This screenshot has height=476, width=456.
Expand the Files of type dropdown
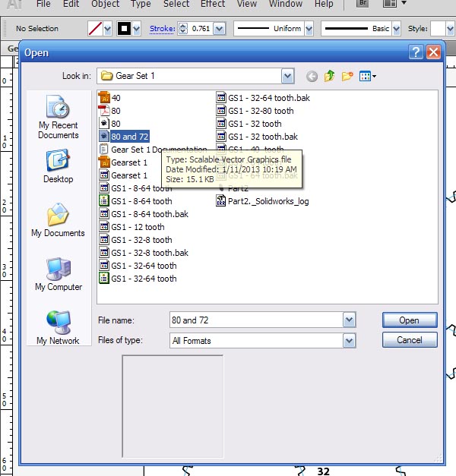pyautogui.click(x=349, y=341)
